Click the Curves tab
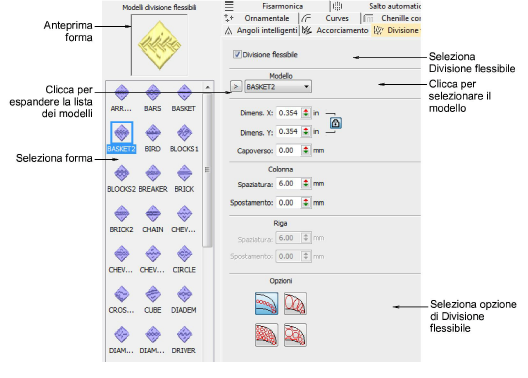528x378 pixels. (330, 18)
